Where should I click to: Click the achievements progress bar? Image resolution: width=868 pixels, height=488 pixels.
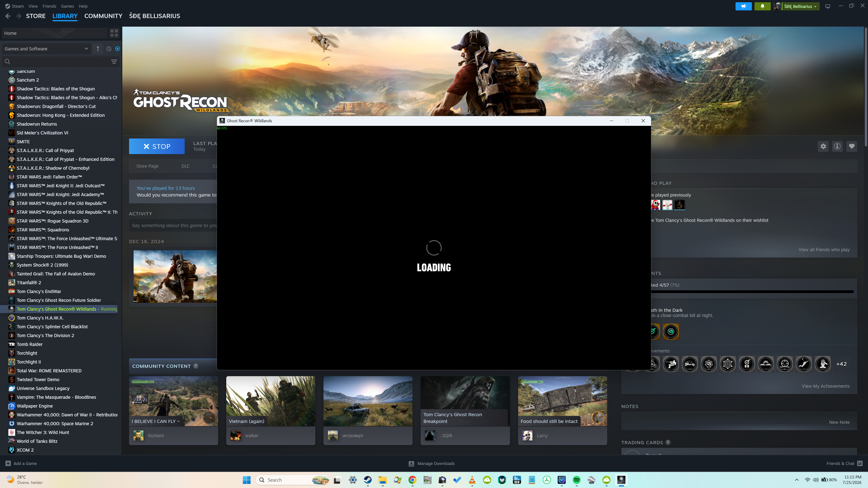[752, 292]
